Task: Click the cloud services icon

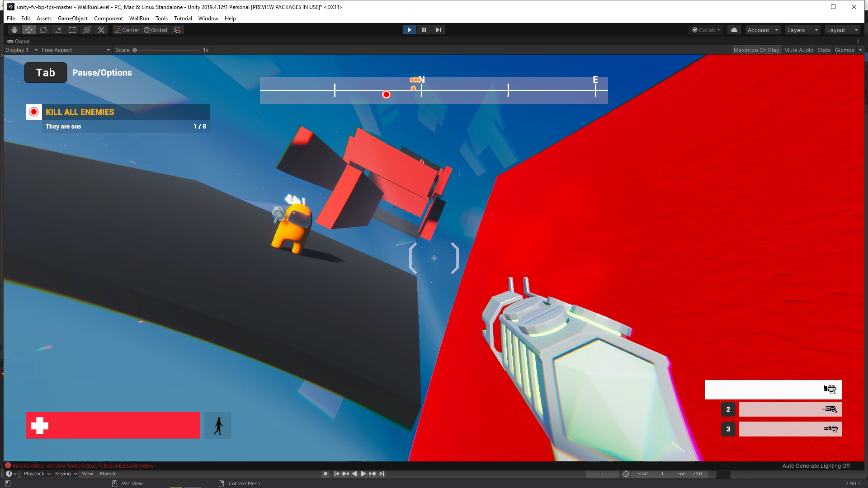Action: 734,30
